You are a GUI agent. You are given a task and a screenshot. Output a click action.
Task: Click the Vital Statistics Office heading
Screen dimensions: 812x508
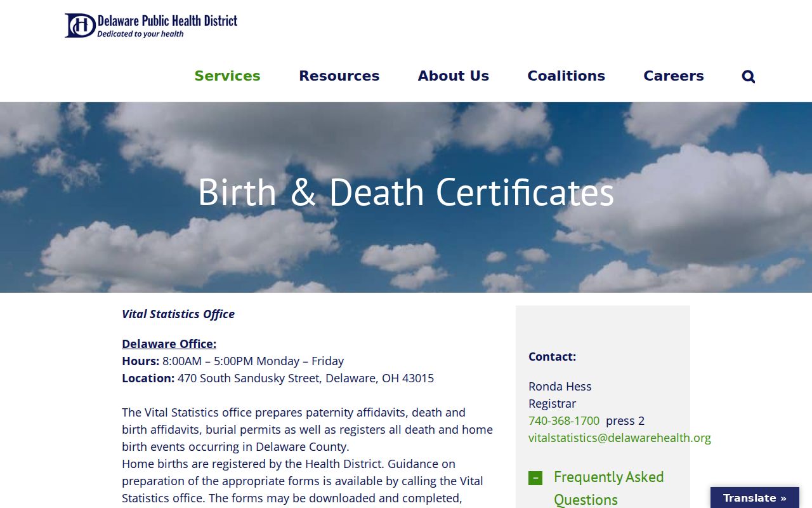(x=178, y=314)
